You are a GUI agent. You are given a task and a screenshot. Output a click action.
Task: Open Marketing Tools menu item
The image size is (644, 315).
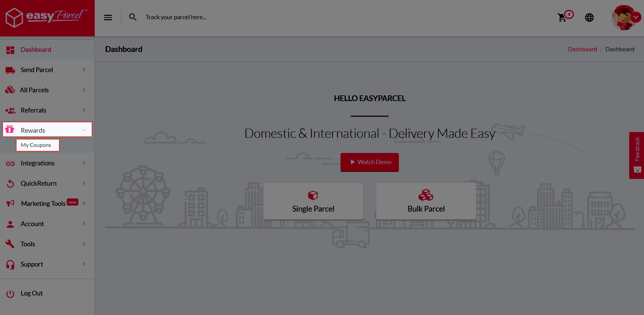[x=43, y=203]
